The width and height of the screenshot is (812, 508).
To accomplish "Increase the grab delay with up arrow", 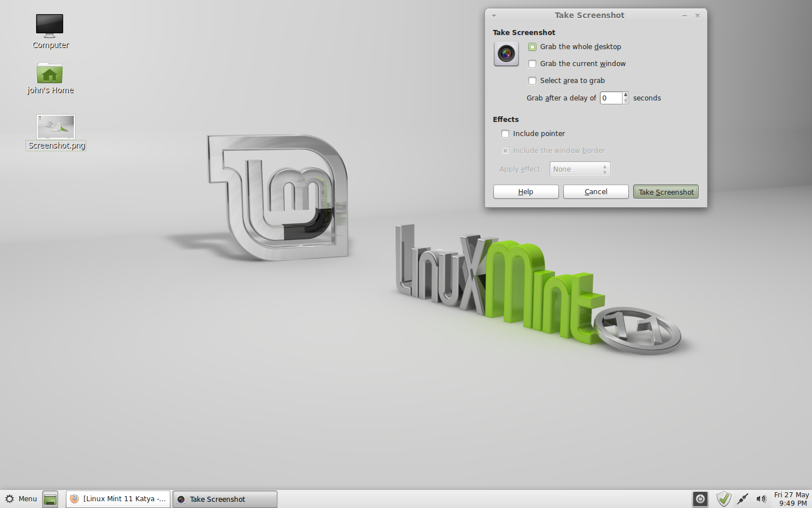I will click(625, 95).
